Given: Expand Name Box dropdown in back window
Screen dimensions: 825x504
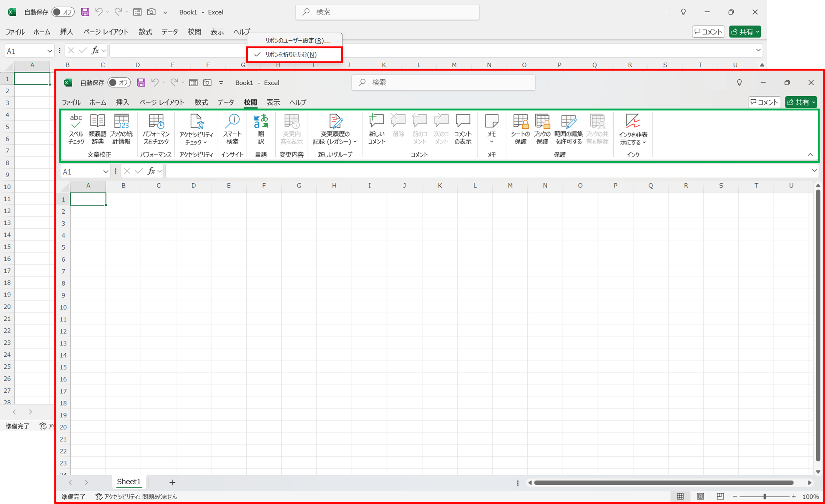Looking at the screenshot, I should (x=49, y=51).
